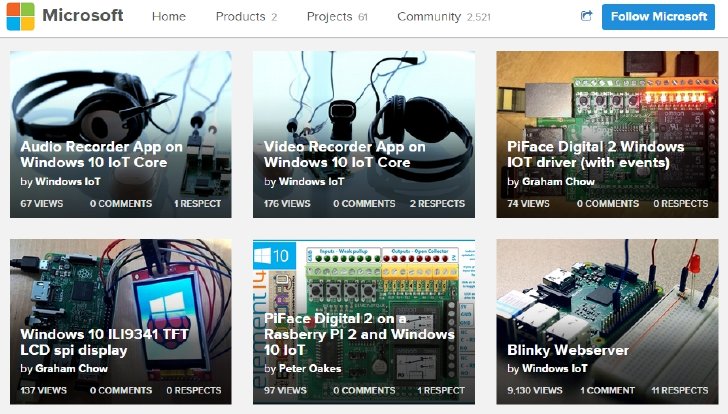Click '2 RESPECTS' on Video Recorder card

[437, 203]
